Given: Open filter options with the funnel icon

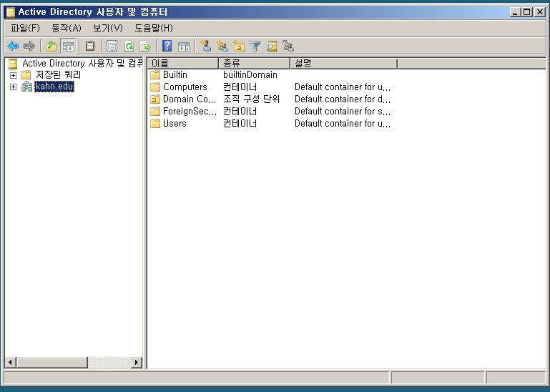Looking at the screenshot, I should point(255,46).
